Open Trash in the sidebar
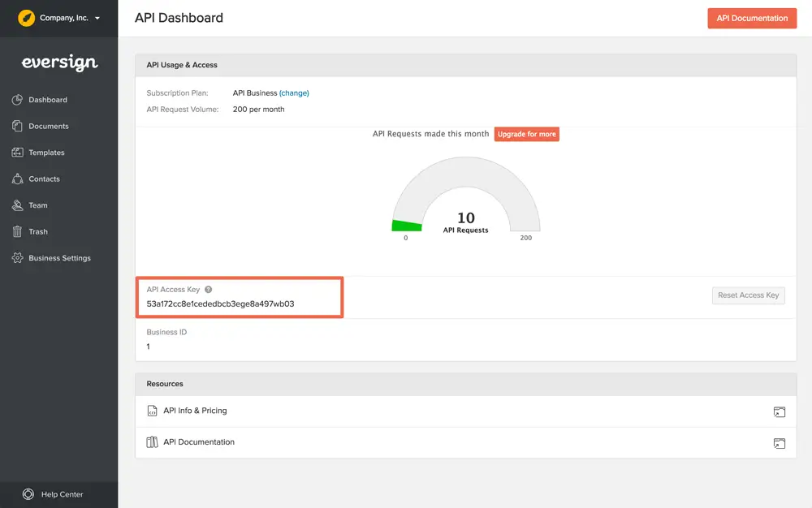This screenshot has width=812, height=508. (38, 232)
